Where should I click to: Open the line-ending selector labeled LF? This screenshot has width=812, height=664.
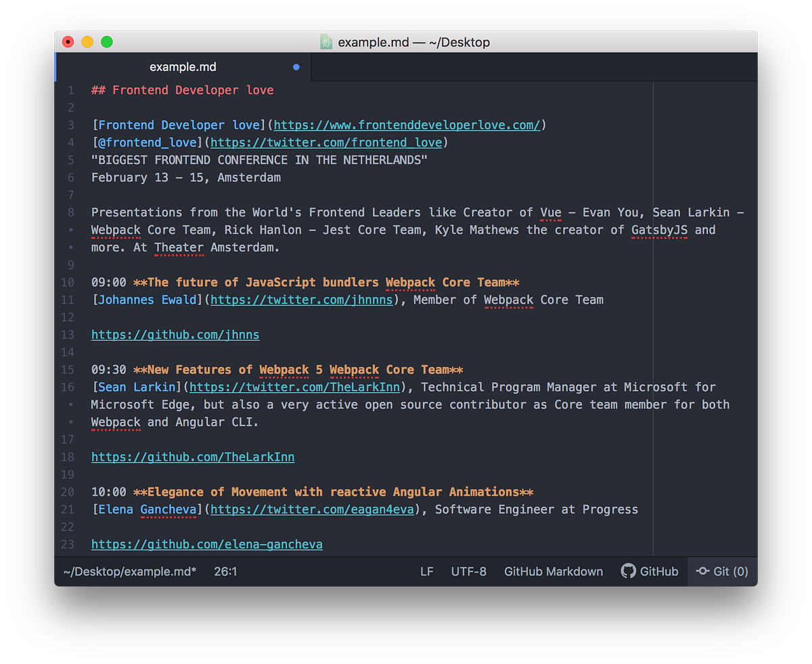click(x=427, y=571)
